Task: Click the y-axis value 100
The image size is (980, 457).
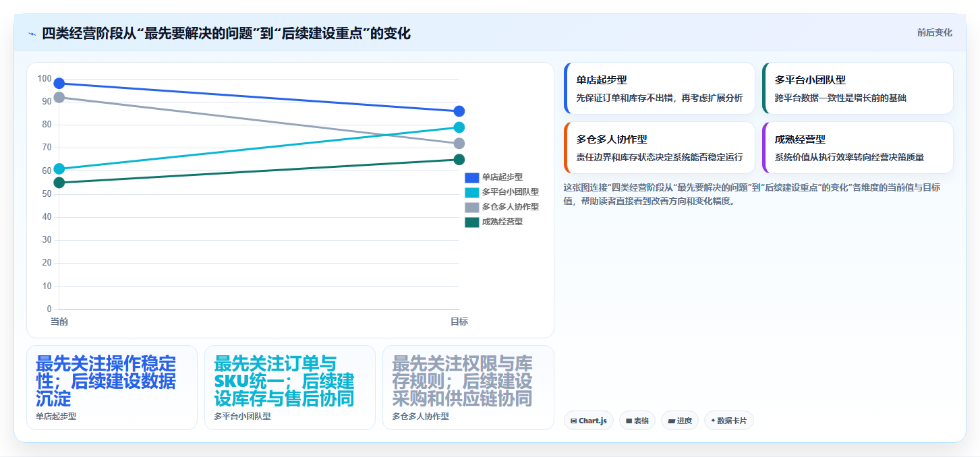Action: [45, 79]
